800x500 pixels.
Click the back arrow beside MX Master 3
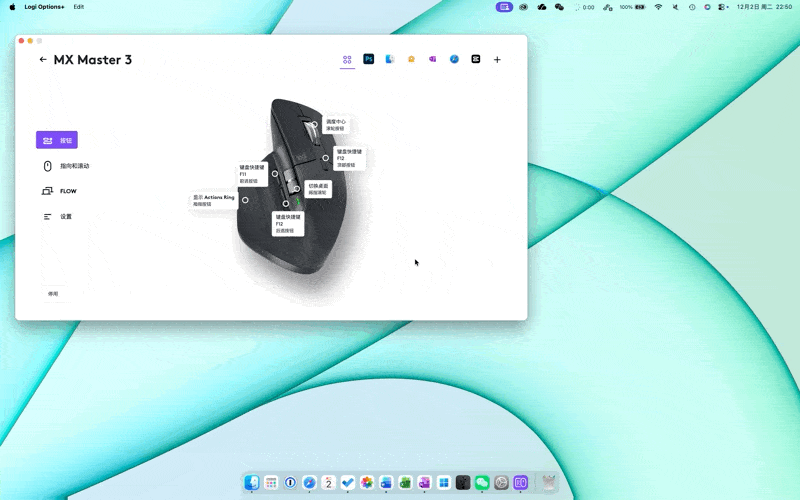coord(43,60)
